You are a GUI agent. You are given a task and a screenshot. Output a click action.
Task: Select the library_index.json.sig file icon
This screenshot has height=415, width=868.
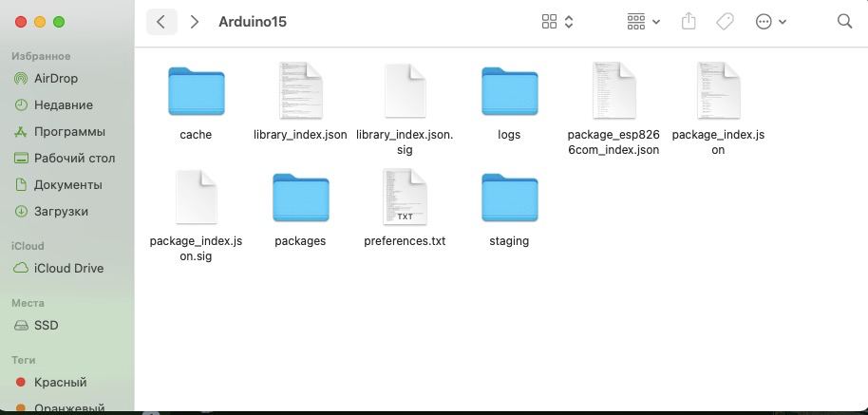click(x=406, y=90)
